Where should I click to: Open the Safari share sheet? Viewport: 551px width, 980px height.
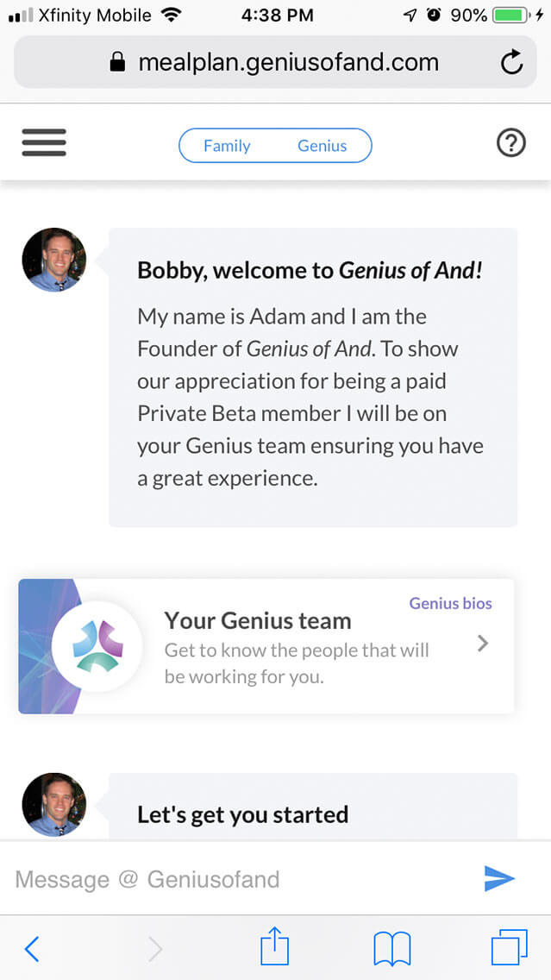point(275,949)
